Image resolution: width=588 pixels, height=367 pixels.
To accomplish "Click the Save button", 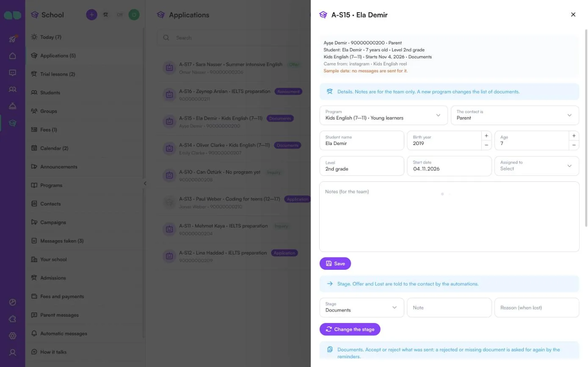I will (335, 263).
